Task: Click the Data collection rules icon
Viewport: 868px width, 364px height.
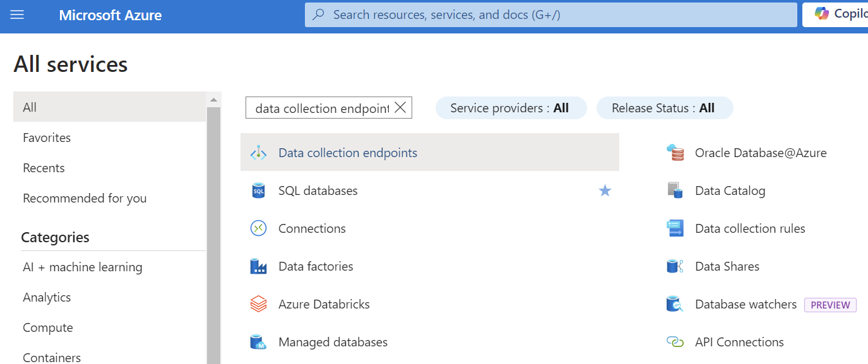Action: pos(675,228)
